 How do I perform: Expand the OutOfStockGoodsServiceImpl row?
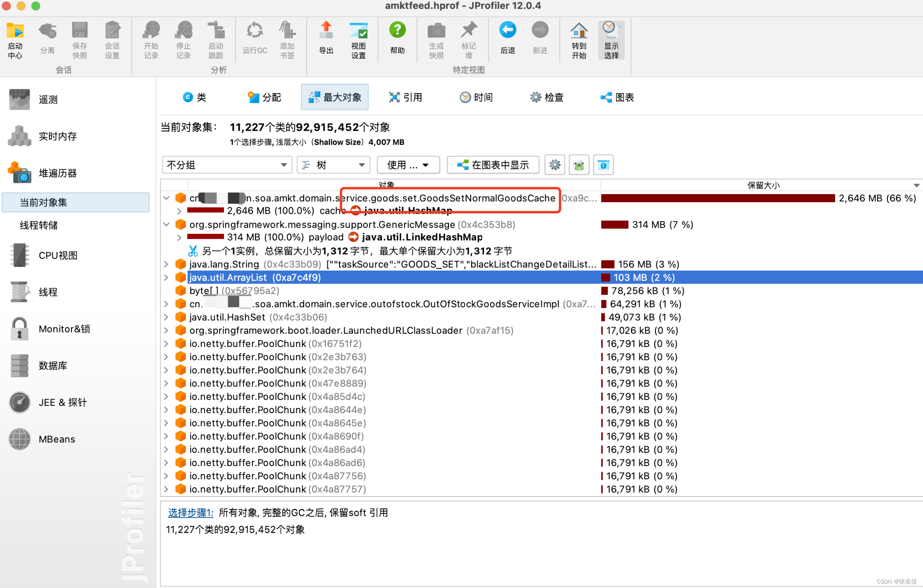click(167, 304)
